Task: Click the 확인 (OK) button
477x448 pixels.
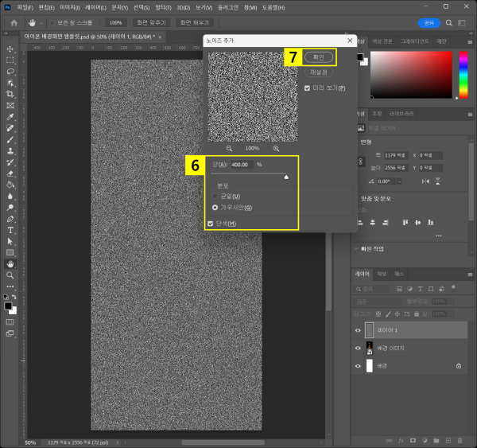Action: click(x=318, y=57)
